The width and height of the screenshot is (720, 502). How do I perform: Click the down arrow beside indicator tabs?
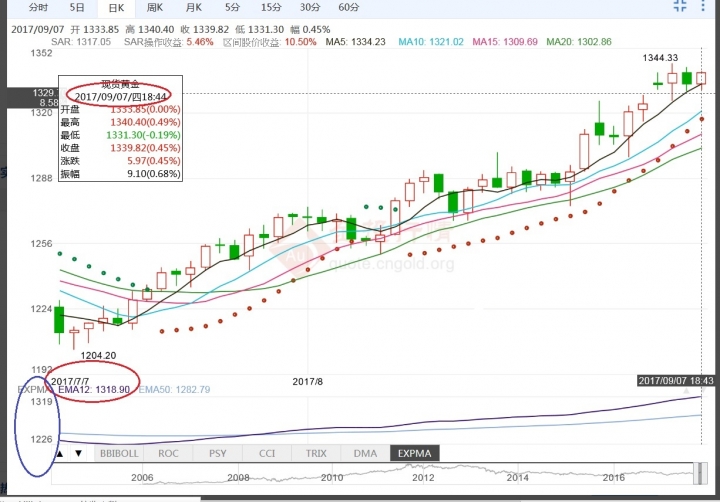tap(78, 454)
